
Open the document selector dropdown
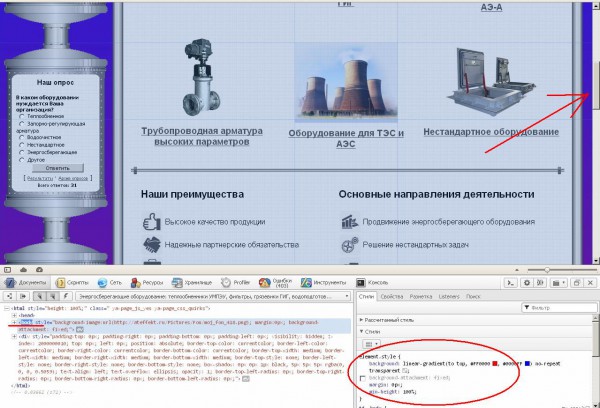pos(213,296)
